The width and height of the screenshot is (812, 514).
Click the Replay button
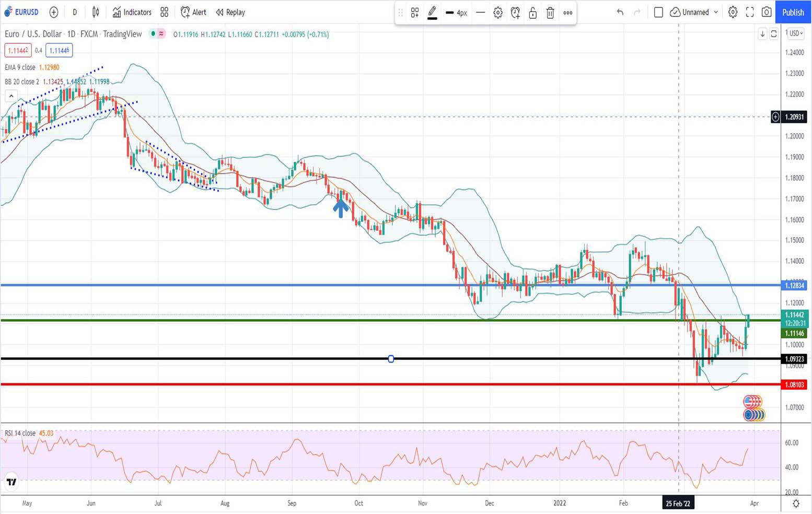point(230,12)
